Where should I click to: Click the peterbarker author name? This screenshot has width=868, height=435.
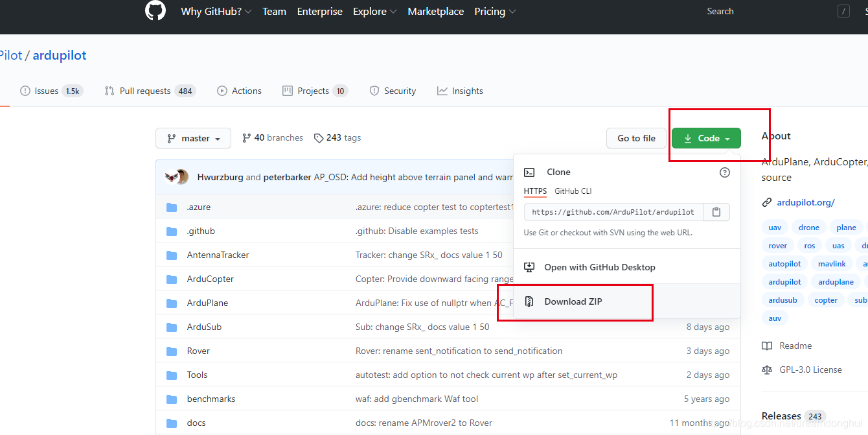(287, 177)
